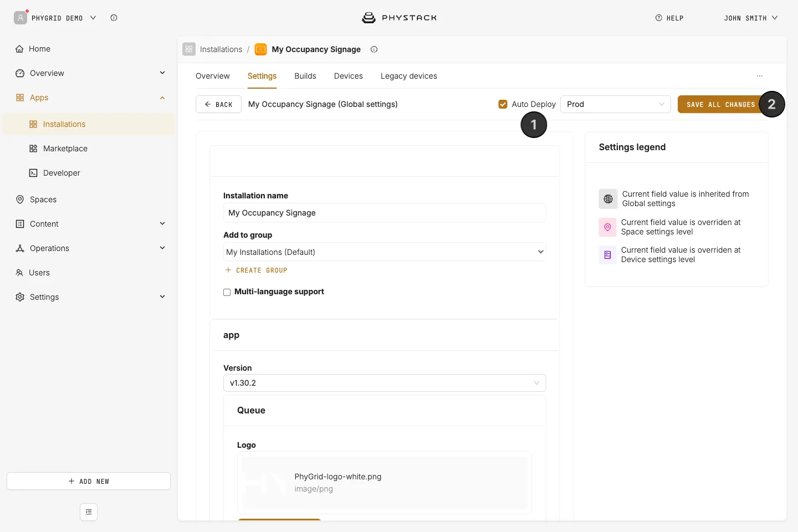Click the Back button
Screen dimensions: 798x532
(x=218, y=104)
